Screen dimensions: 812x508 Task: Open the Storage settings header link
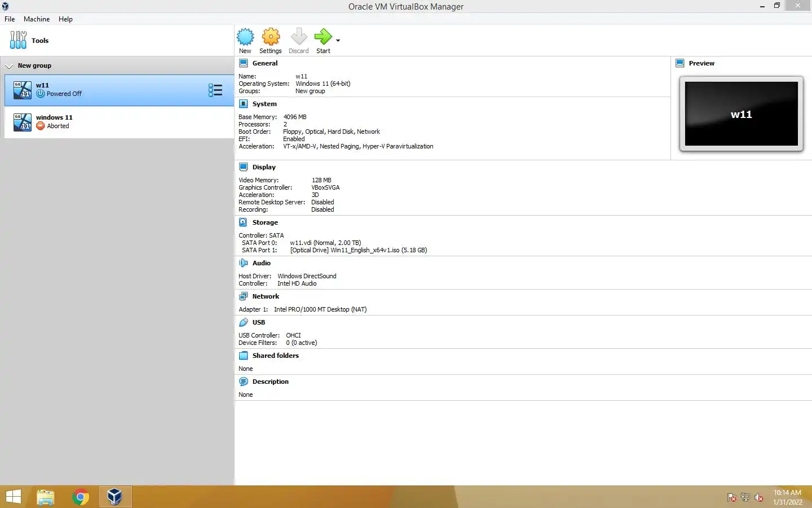click(x=265, y=222)
